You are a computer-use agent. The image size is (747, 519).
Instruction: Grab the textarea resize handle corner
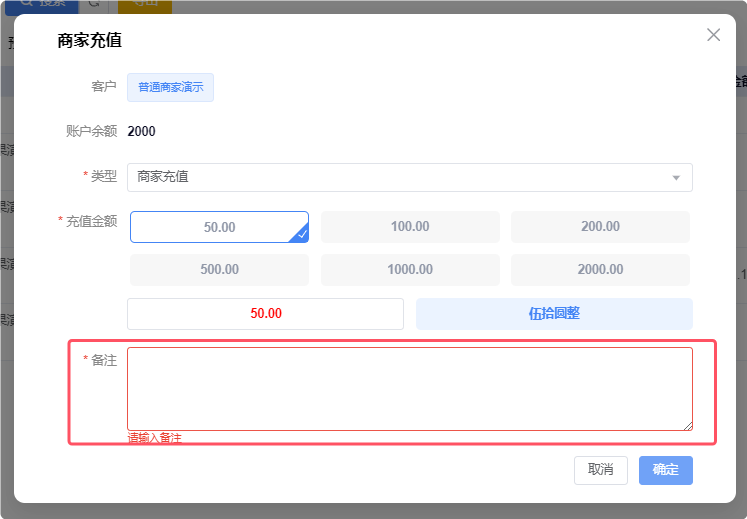688,426
